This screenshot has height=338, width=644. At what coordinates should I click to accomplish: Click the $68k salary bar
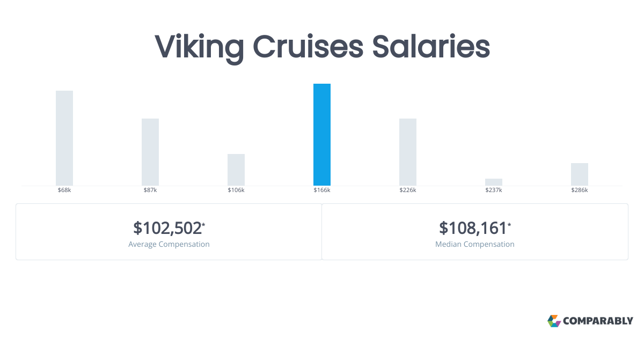(64, 138)
